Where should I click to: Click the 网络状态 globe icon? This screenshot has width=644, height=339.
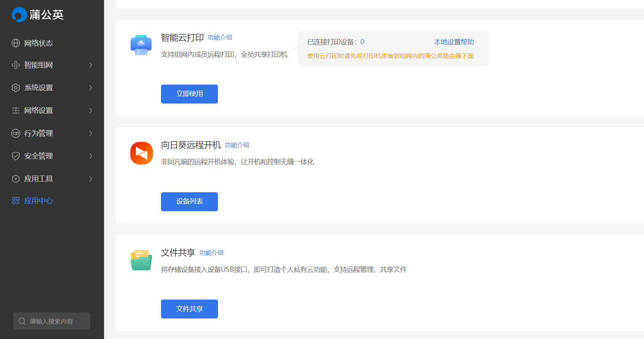click(x=16, y=43)
